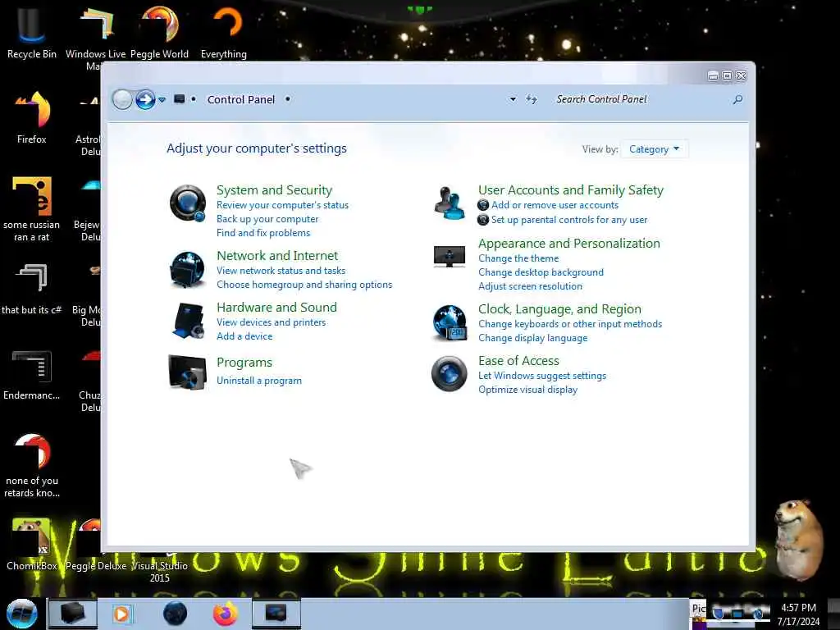Image resolution: width=840 pixels, height=630 pixels.
Task: Switch to the Control Panel taskbar button
Action: click(x=276, y=614)
